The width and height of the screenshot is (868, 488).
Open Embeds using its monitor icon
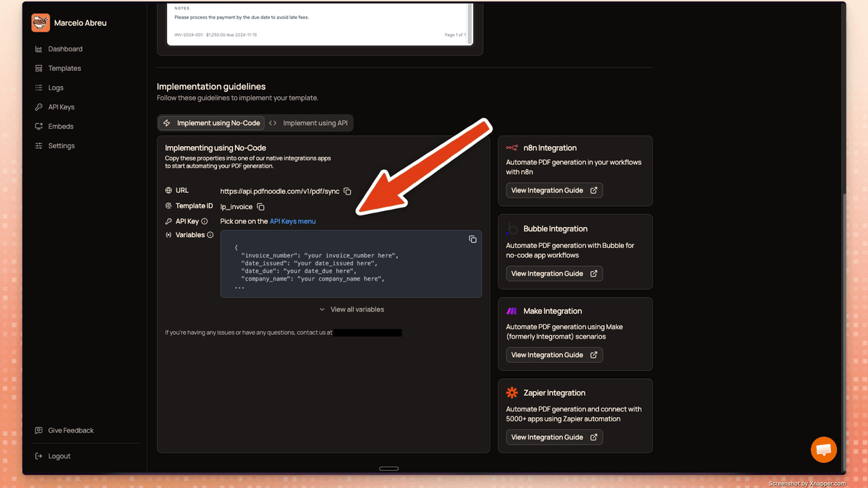click(38, 126)
